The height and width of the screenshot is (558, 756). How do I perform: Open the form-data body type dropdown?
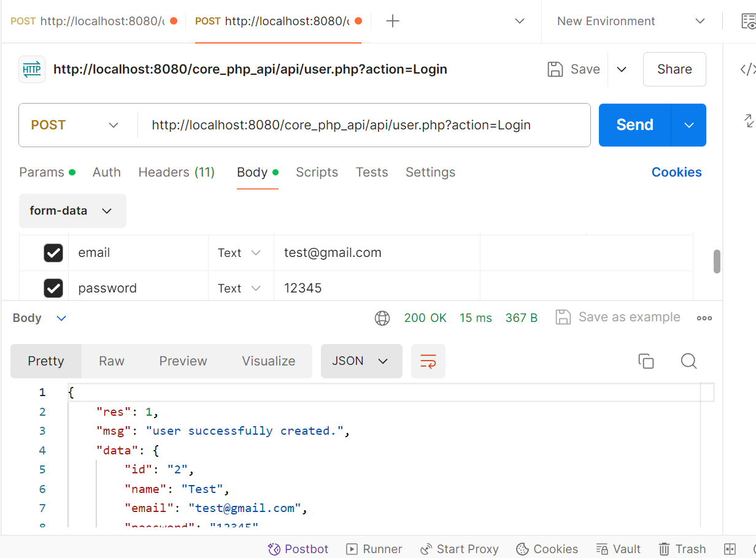(72, 211)
